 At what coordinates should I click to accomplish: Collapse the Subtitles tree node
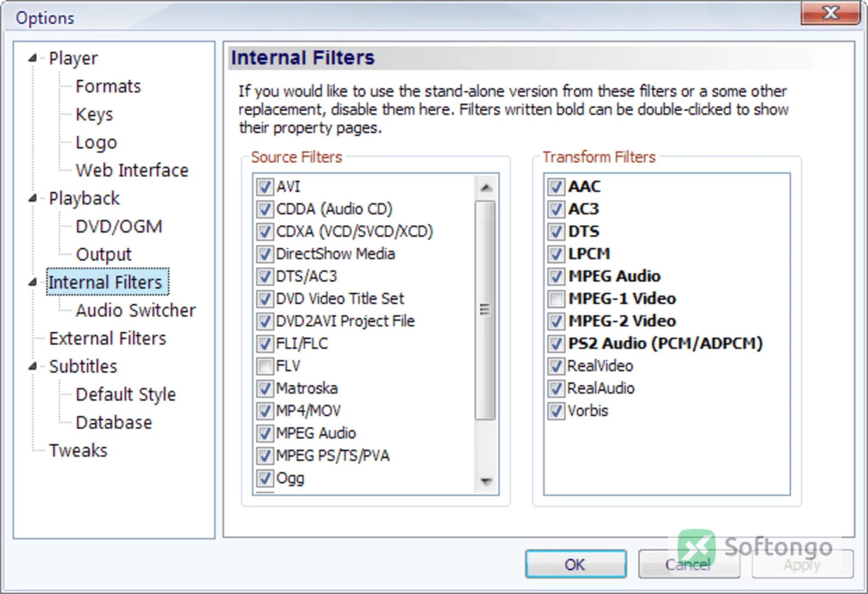pyautogui.click(x=33, y=367)
